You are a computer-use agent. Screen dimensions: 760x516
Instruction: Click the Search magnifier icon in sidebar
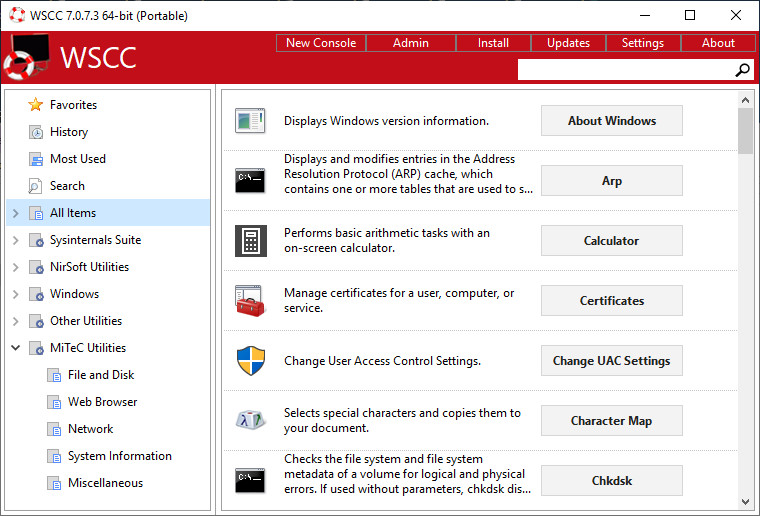tap(36, 186)
